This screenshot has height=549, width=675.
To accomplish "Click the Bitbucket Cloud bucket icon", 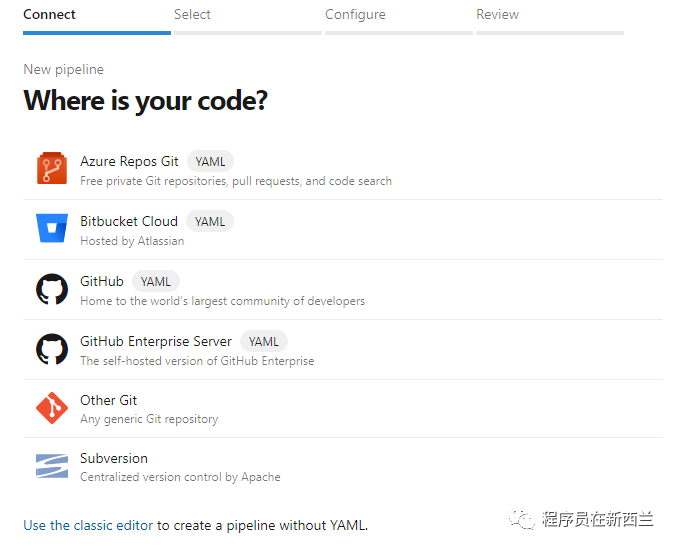I will (x=52, y=228).
